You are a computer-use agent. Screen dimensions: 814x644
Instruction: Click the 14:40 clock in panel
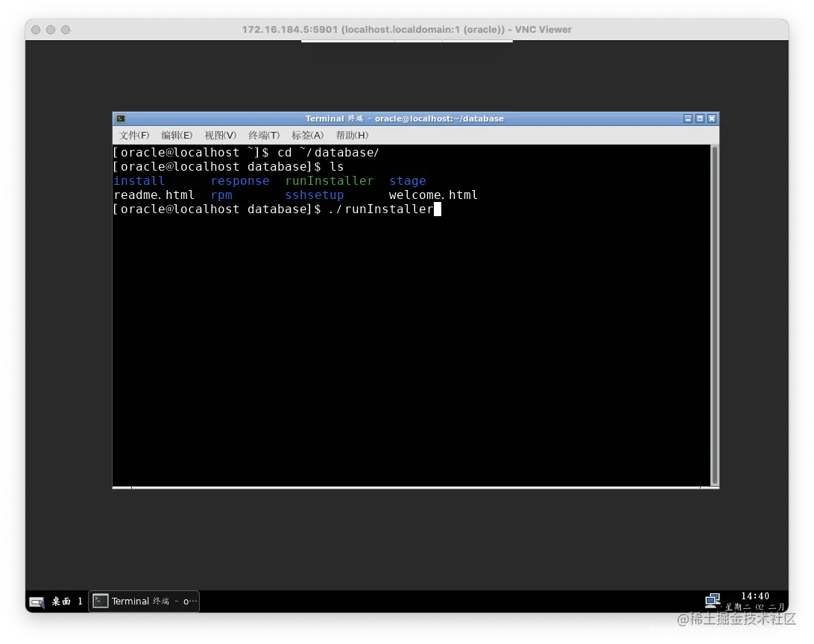755,596
